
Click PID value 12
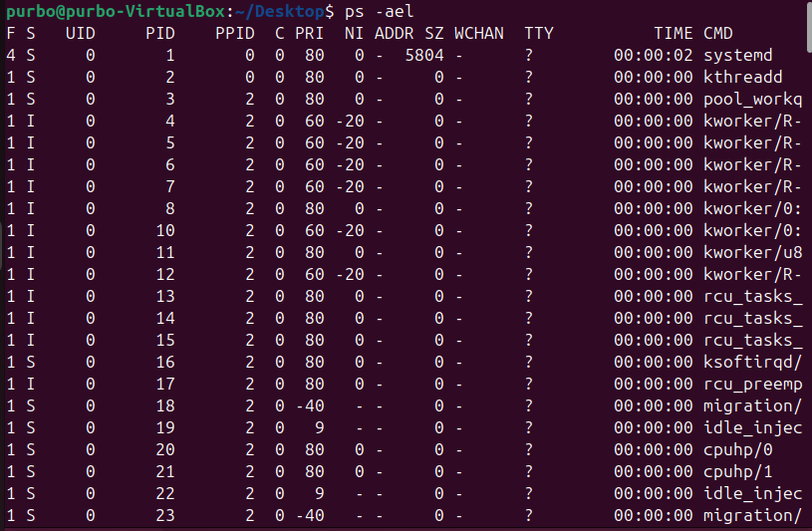coord(165,274)
